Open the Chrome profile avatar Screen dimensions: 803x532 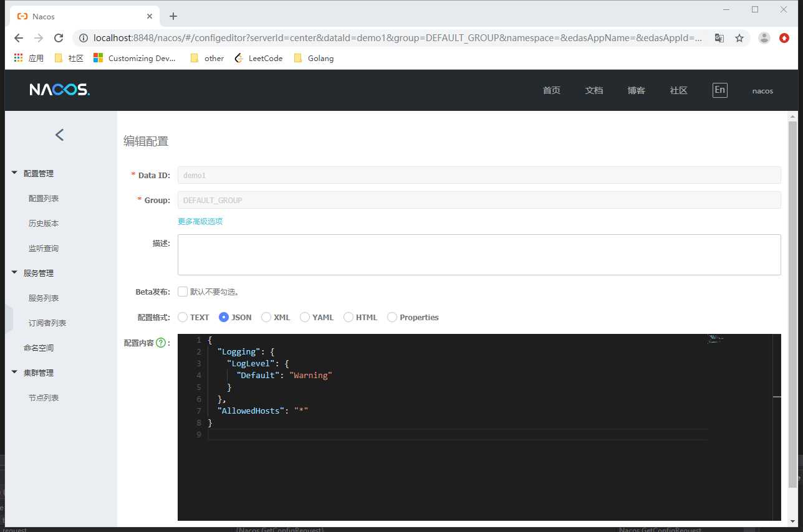pos(764,38)
